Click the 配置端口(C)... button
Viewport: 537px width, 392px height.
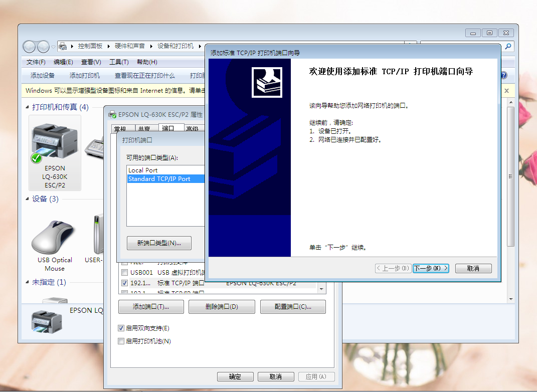click(293, 307)
